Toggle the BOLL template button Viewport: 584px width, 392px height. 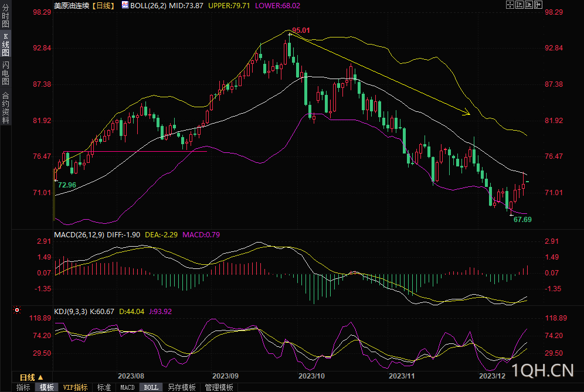[x=151, y=387]
